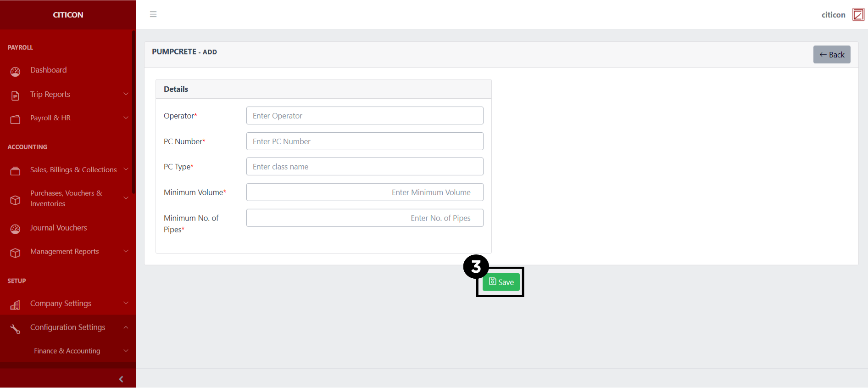
Task: Click the Dashboard gauge icon
Action: [15, 71]
